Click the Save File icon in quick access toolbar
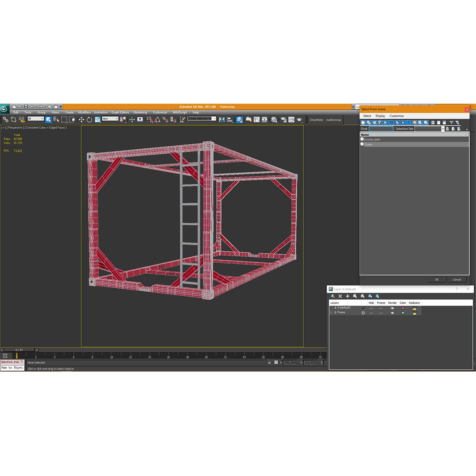 [x=26, y=107]
